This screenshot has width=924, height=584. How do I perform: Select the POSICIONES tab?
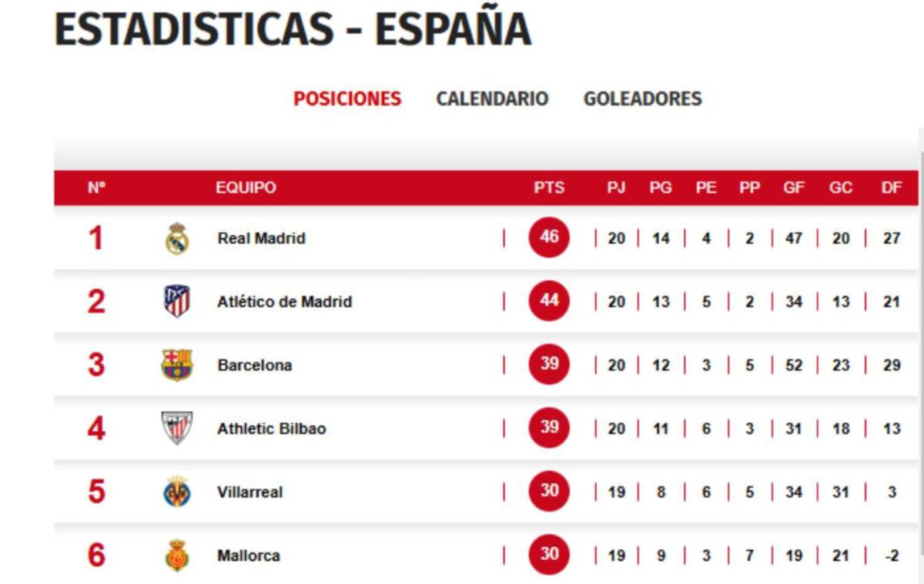click(x=346, y=98)
